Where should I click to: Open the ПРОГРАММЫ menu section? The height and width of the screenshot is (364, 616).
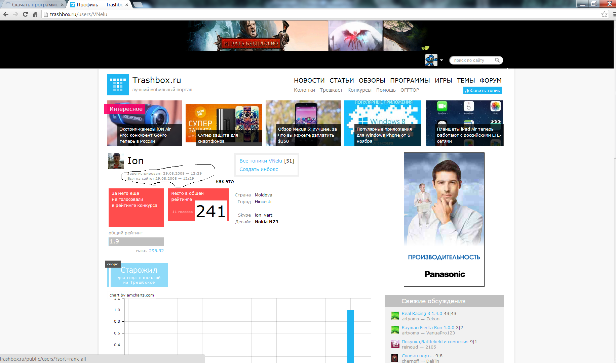click(410, 81)
